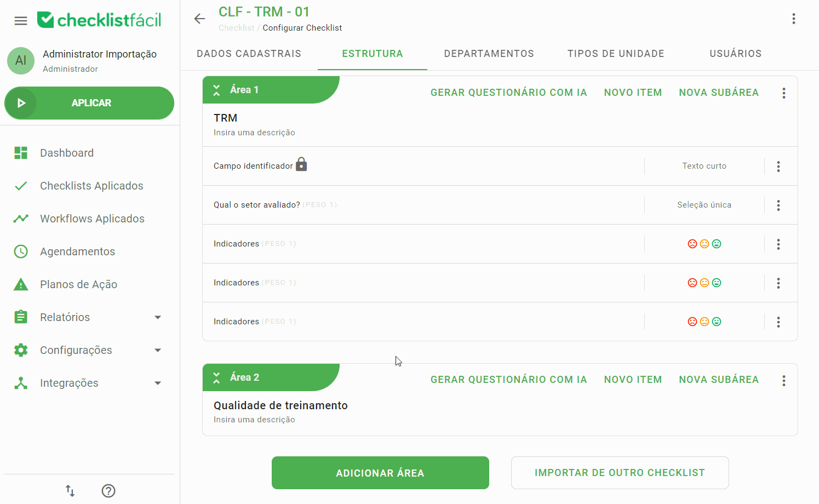Click the lock icon on Campo identificador
Viewport: 819px width, 504px height.
(x=301, y=164)
